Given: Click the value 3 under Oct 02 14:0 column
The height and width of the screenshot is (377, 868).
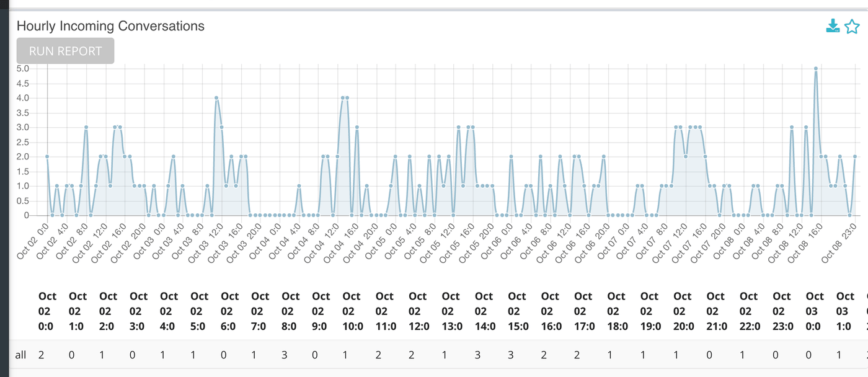Looking at the screenshot, I should point(478,355).
